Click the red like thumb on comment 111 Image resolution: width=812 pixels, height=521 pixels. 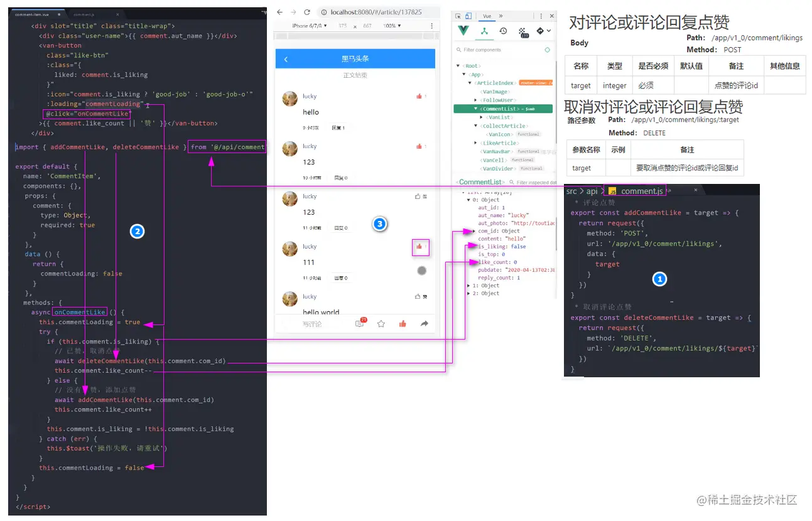click(x=419, y=247)
